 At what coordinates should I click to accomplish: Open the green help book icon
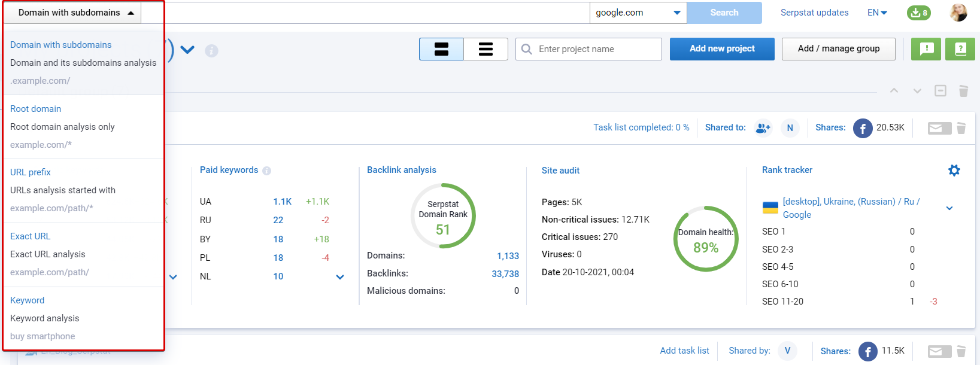960,49
